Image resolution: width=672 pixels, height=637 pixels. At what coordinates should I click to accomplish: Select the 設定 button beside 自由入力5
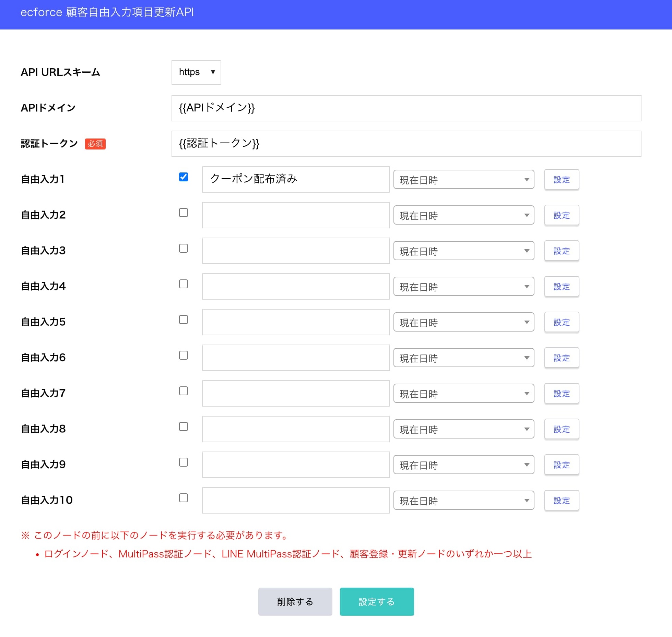562,322
